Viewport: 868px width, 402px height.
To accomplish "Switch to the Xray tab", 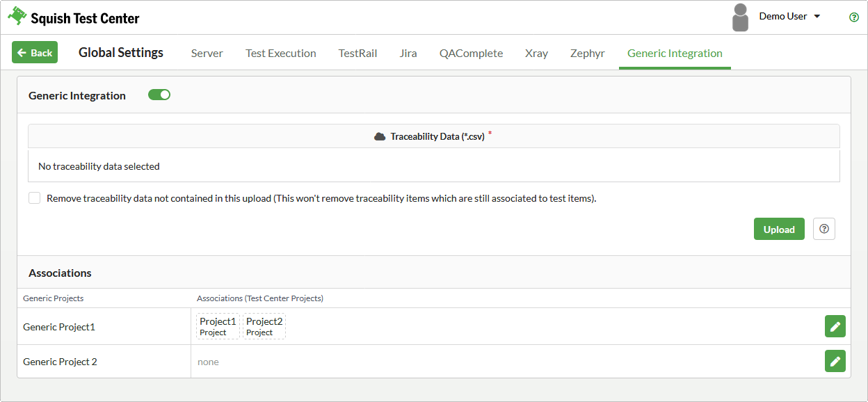I will pyautogui.click(x=536, y=54).
